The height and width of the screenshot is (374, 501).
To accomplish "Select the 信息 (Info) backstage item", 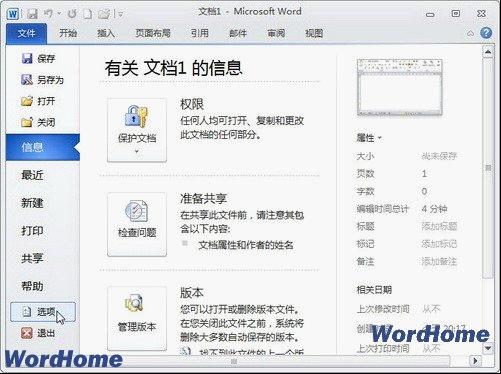I will [43, 147].
